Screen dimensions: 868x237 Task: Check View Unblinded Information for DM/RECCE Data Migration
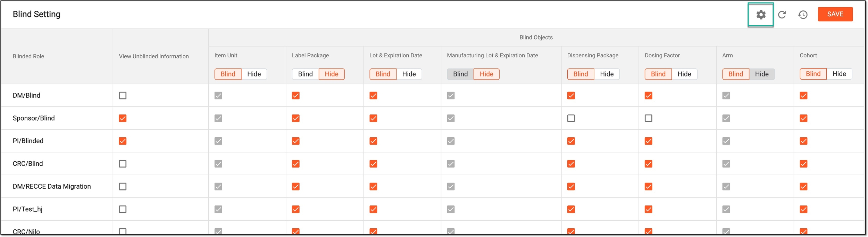click(123, 187)
